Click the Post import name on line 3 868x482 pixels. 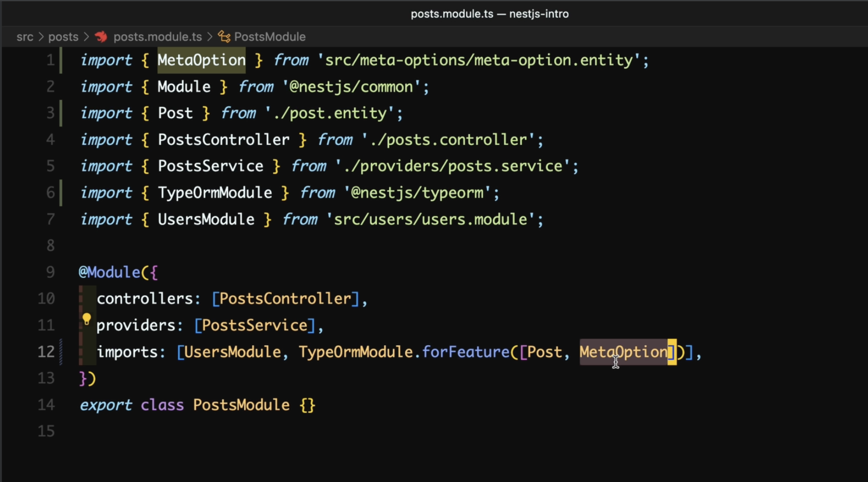(175, 113)
